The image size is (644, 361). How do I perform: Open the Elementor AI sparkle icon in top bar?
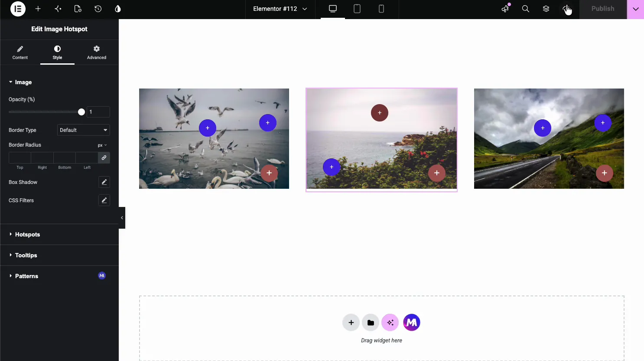(58, 9)
